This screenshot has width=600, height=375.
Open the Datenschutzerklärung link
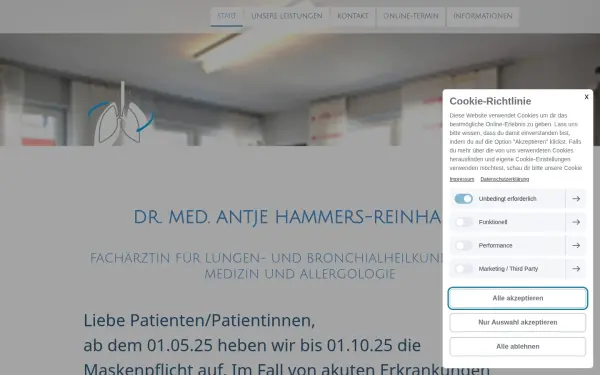click(x=504, y=179)
